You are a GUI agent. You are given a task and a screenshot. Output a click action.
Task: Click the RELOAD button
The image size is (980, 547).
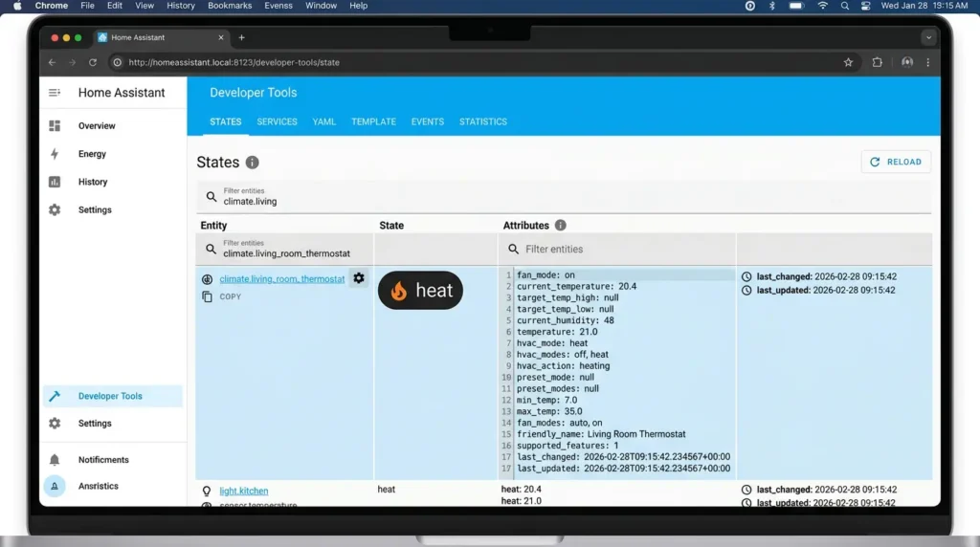tap(896, 162)
